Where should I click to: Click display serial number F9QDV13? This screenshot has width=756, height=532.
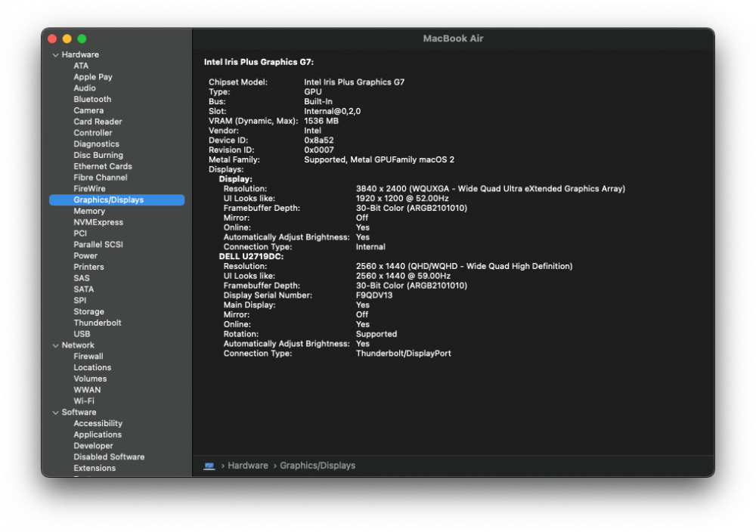pos(374,295)
